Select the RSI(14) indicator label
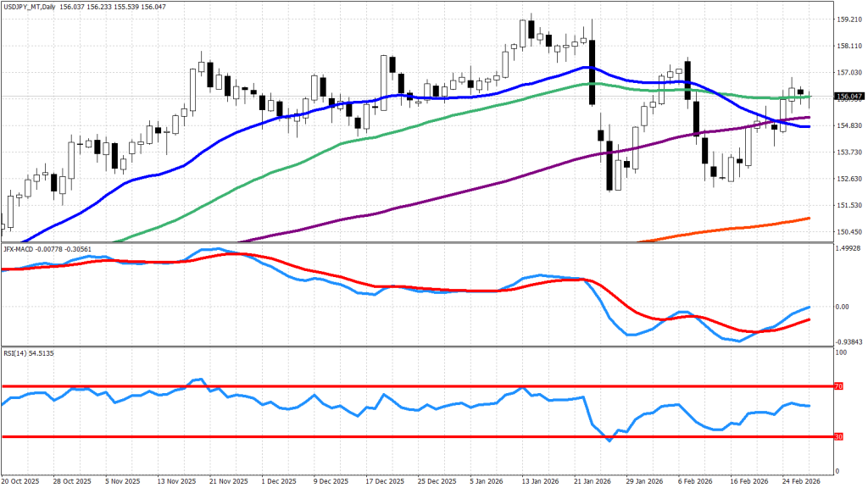 pos(14,351)
